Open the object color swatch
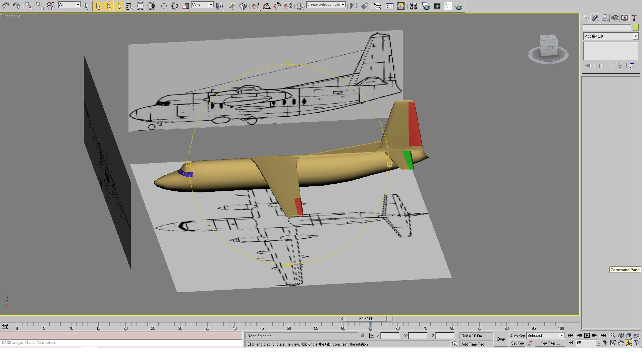 click(x=636, y=27)
